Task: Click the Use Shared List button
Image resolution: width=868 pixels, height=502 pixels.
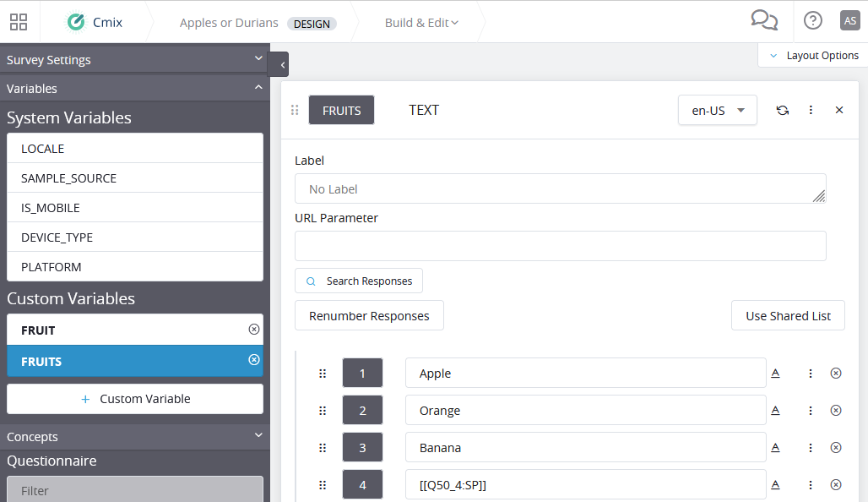Action: tap(788, 316)
